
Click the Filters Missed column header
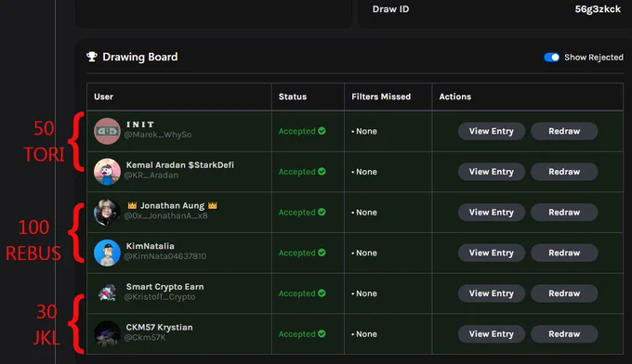(x=381, y=97)
